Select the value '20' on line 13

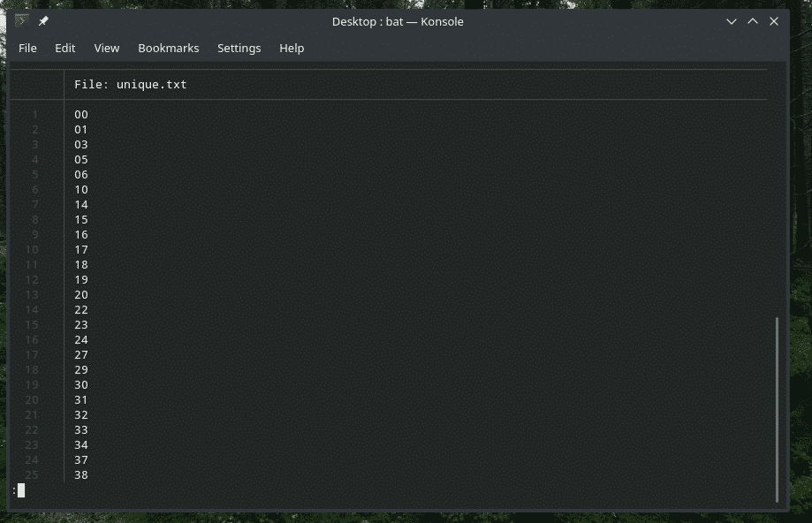click(x=81, y=295)
